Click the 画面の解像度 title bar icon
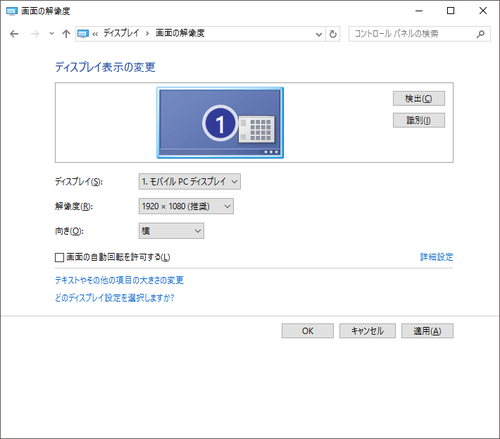The width and height of the screenshot is (500, 439). point(11,11)
